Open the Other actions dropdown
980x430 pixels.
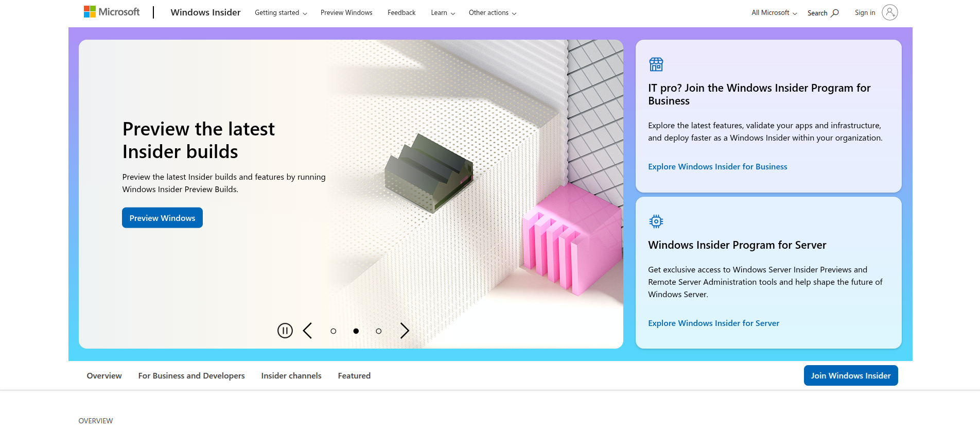(492, 13)
